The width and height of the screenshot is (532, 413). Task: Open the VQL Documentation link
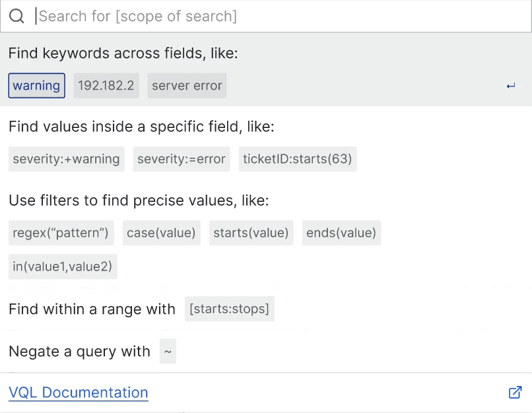click(x=79, y=393)
